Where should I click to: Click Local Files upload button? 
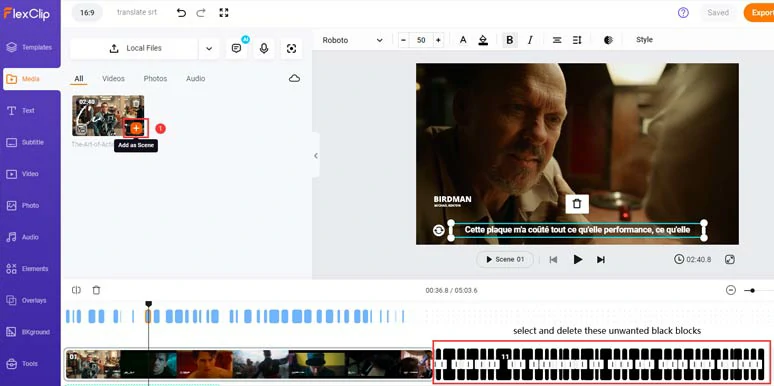pyautogui.click(x=134, y=48)
